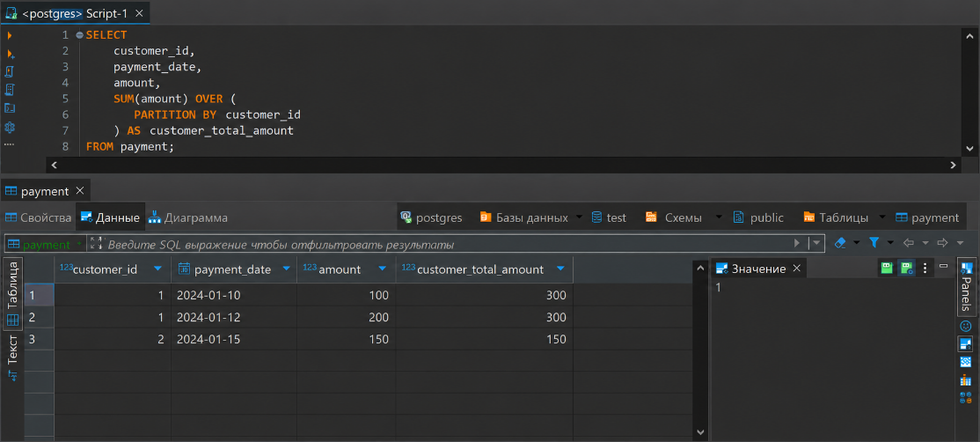Click the navigate back arrow icon

909,242
